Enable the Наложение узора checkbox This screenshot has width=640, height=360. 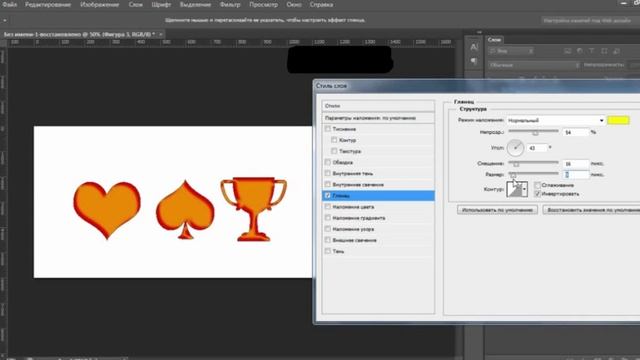click(328, 229)
